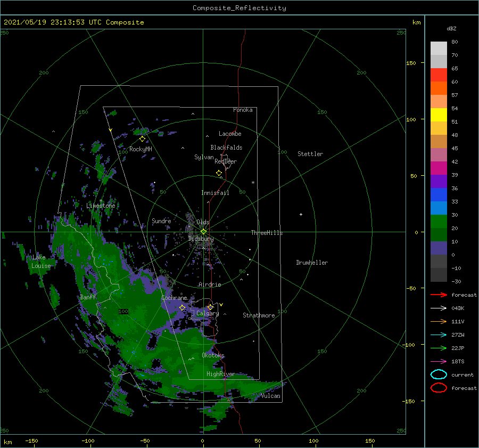Click the km unit label at bottom left
479x448 pixels.
pos(7,442)
